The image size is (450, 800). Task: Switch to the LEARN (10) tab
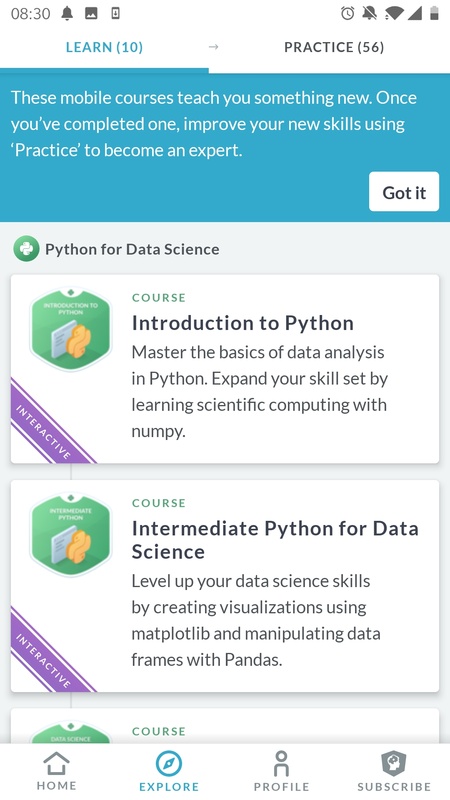coord(104,47)
